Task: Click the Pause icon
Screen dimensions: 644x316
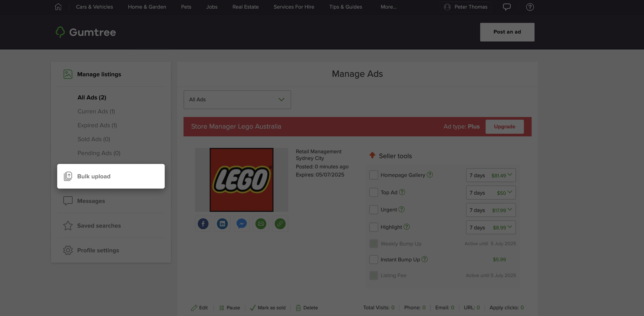Action: (x=222, y=308)
